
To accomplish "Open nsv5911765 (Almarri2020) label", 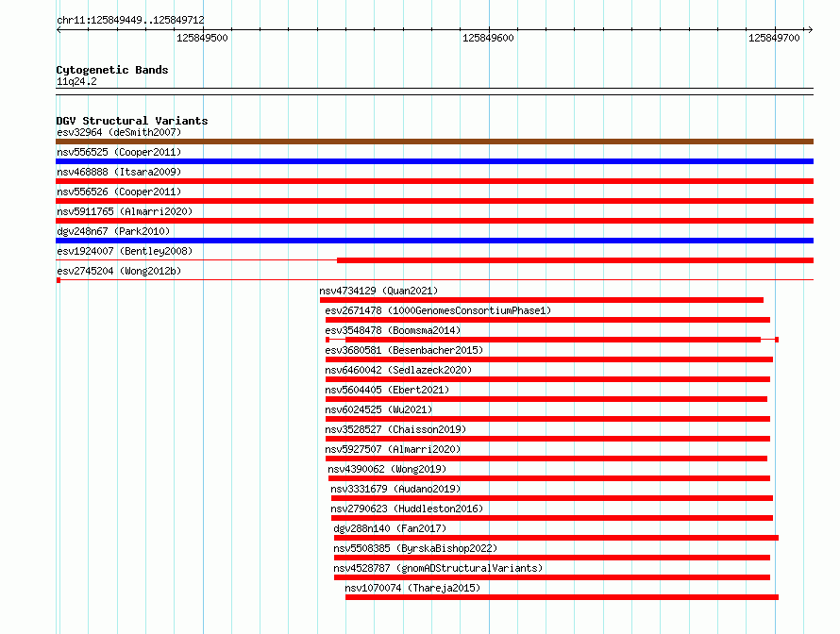I will tap(125, 211).
